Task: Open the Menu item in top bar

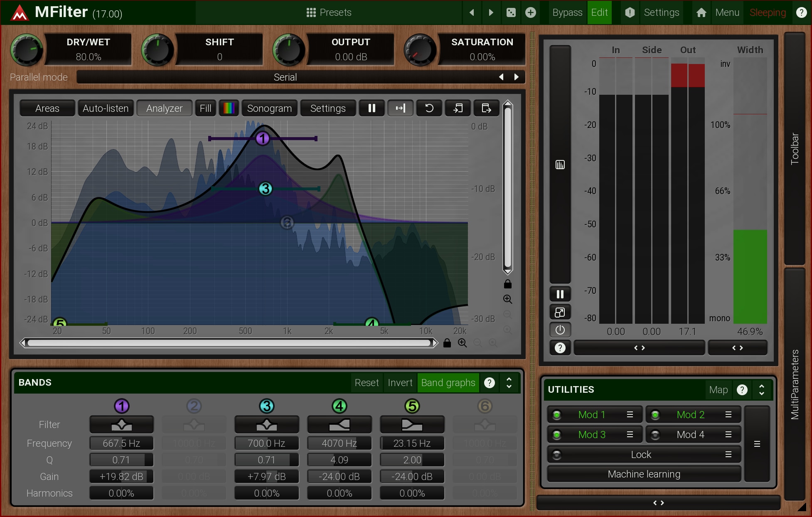Action: tap(727, 12)
